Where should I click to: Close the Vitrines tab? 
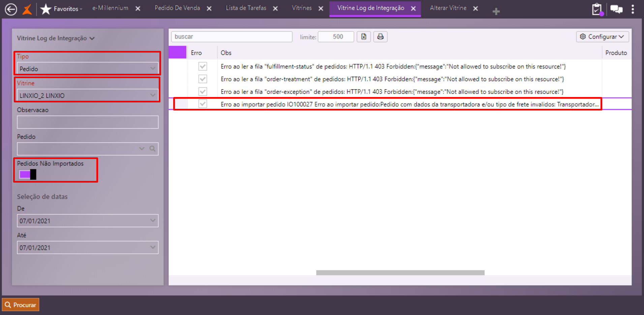[321, 8]
